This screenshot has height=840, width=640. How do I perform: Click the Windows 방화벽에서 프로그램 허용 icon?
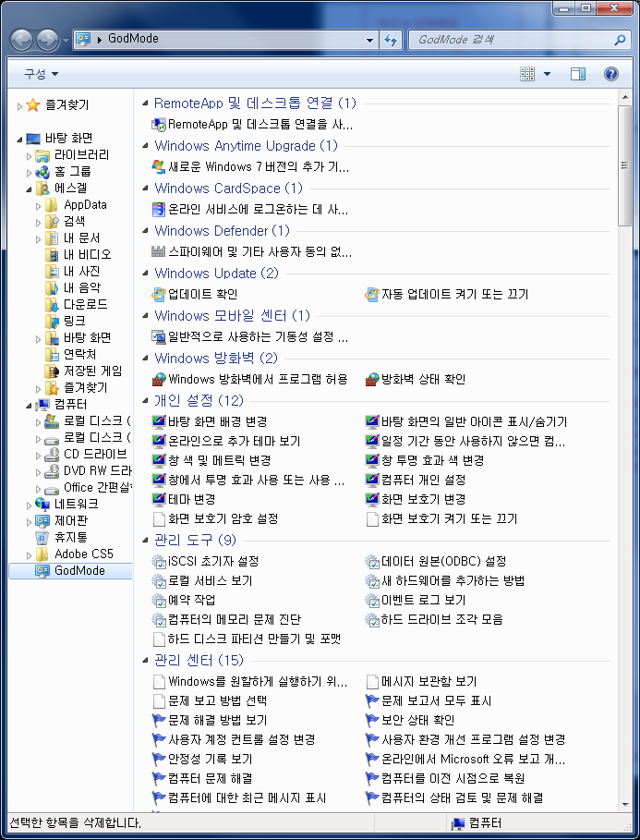click(159, 379)
